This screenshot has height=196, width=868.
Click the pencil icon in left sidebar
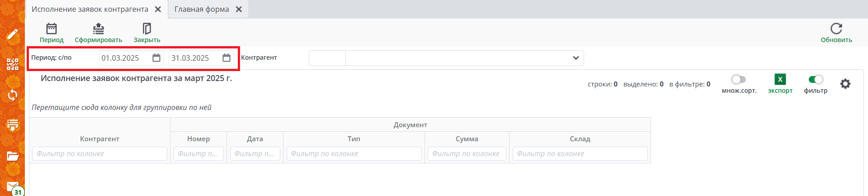click(x=13, y=34)
